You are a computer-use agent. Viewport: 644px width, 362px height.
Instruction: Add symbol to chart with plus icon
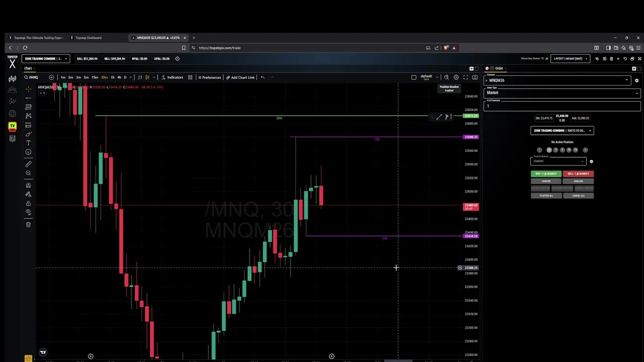[51, 77]
